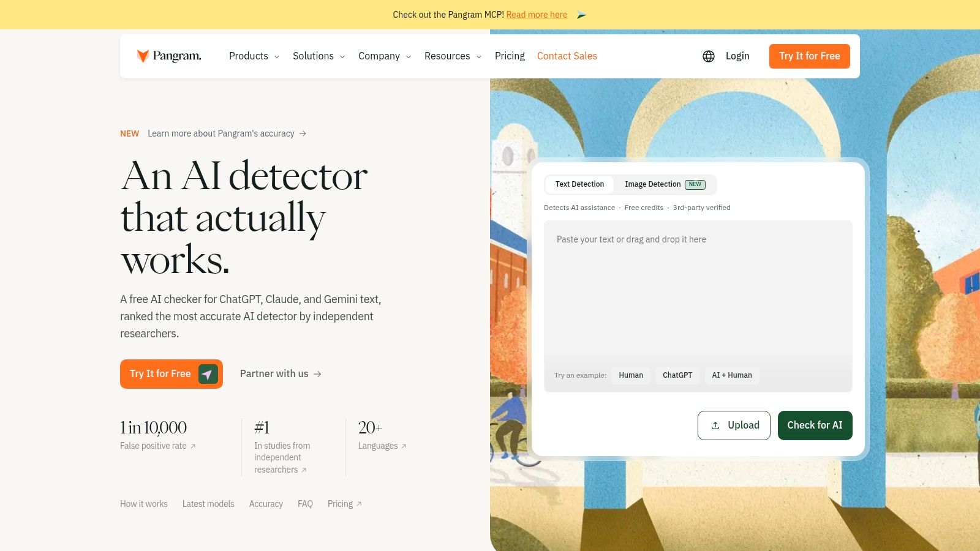
Task: Load the Human example text
Action: click(631, 375)
